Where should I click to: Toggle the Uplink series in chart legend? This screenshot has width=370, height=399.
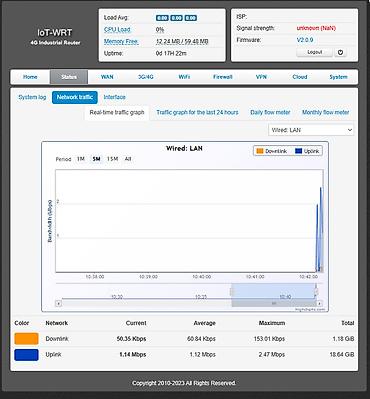pyautogui.click(x=307, y=151)
